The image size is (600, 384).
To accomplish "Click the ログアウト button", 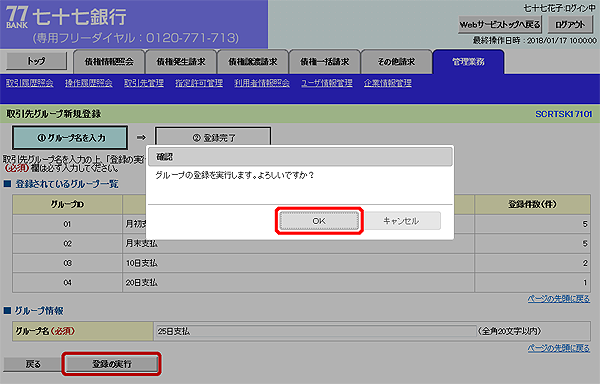I will click(570, 25).
